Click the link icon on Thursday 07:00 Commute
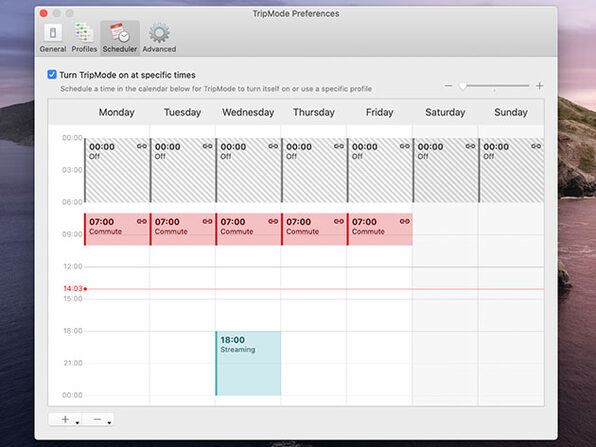The width and height of the screenshot is (596, 447). pos(339,221)
